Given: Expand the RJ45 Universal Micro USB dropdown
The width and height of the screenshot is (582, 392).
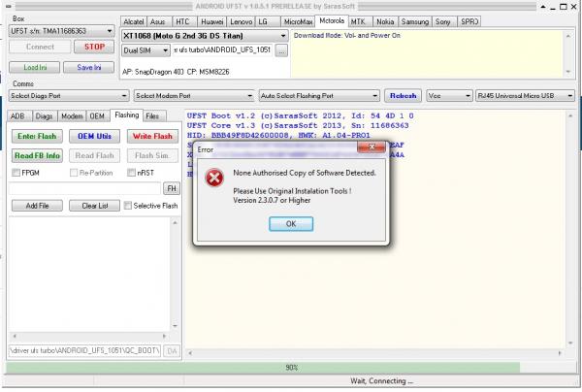Looking at the screenshot, I should 525,96.
